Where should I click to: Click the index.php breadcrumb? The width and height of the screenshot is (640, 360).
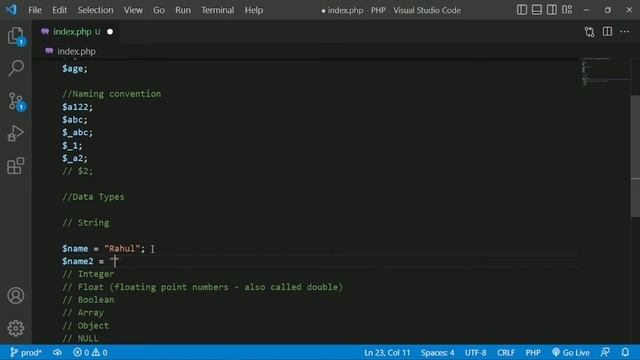[x=76, y=51]
